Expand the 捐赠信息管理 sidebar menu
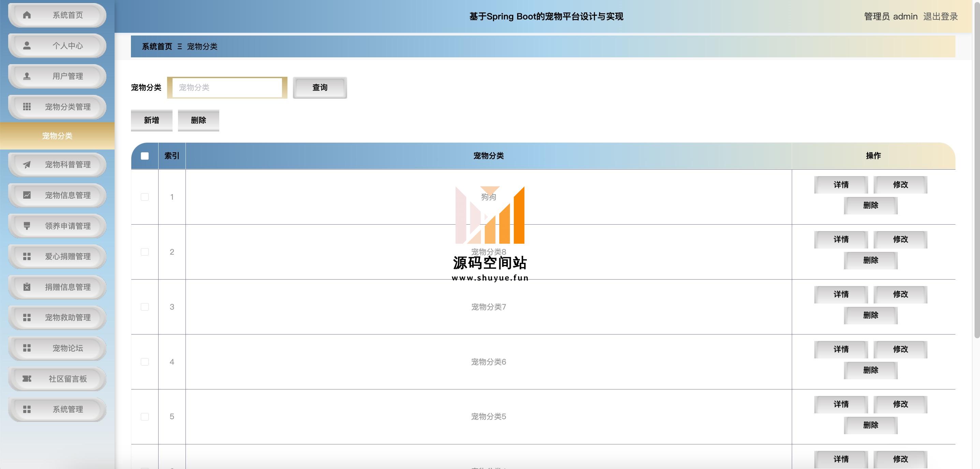This screenshot has height=469, width=980. point(57,287)
